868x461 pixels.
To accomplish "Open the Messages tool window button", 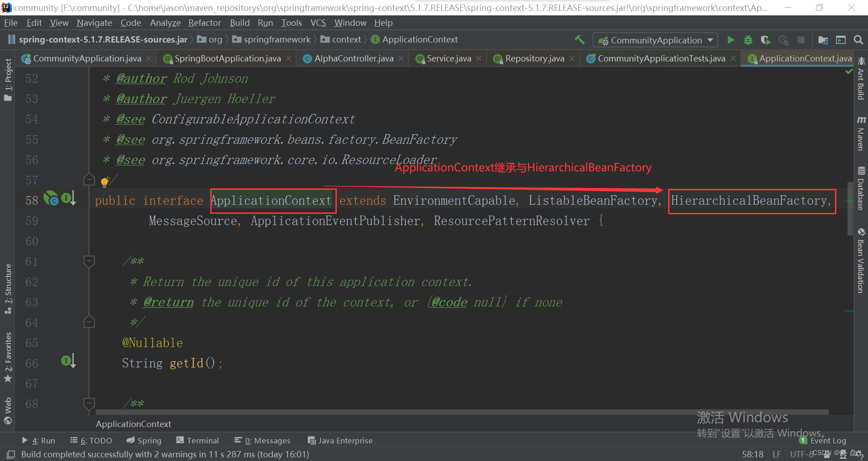I will point(262,441).
